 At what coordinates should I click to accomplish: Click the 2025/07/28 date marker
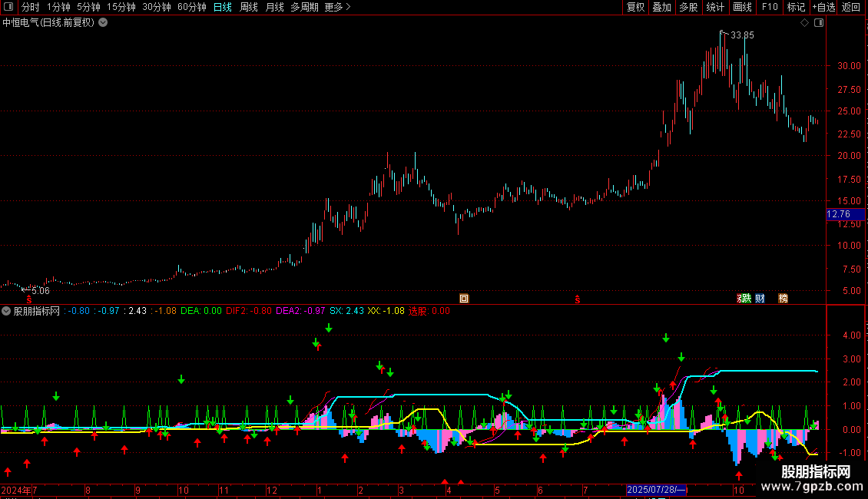pos(657,490)
